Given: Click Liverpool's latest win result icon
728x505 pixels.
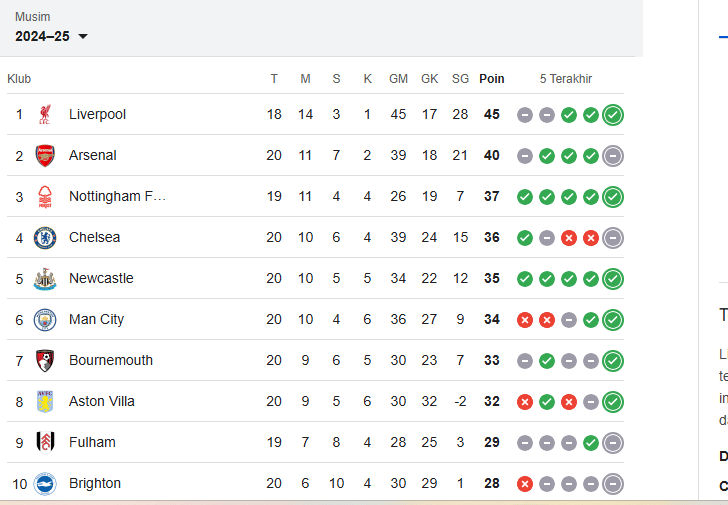Looking at the screenshot, I should (613, 114).
